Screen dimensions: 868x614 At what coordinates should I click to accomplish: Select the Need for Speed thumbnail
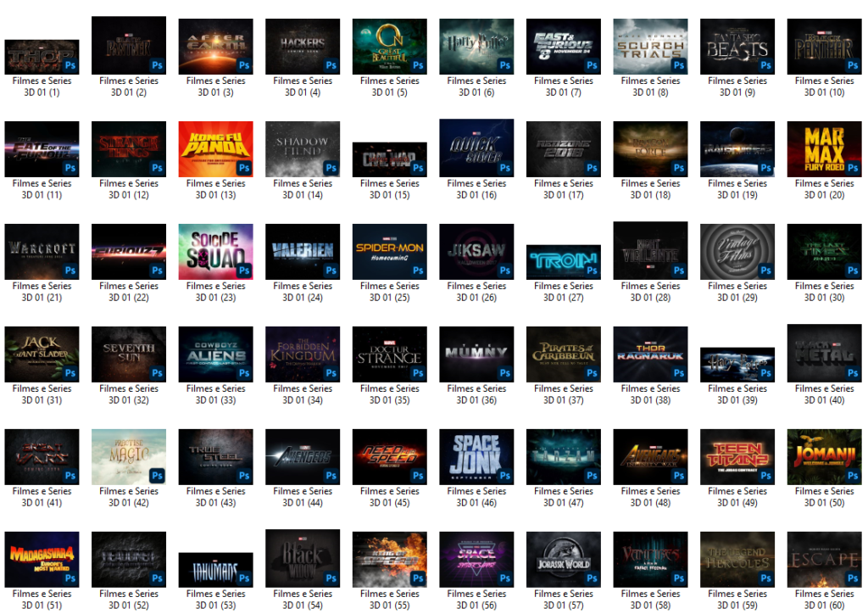click(390, 457)
